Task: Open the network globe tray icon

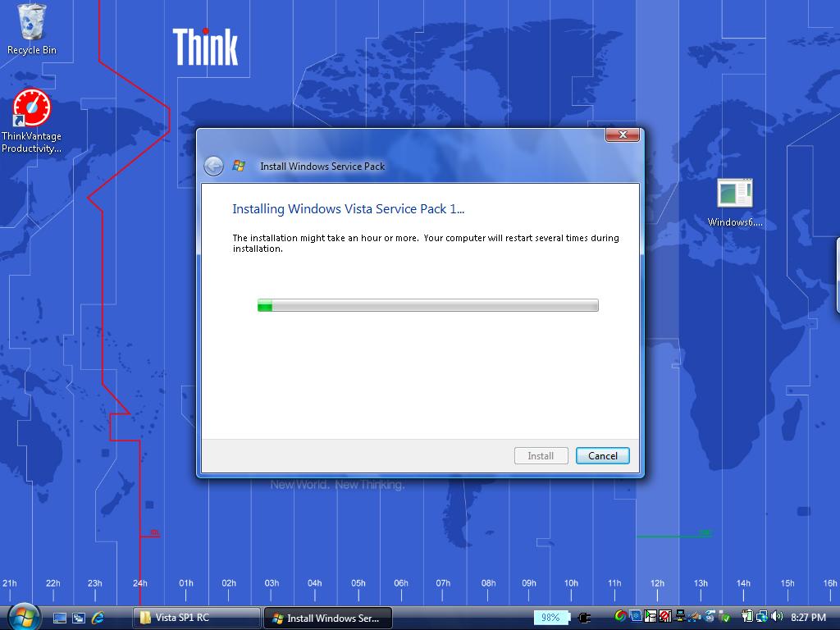Action: 762,617
